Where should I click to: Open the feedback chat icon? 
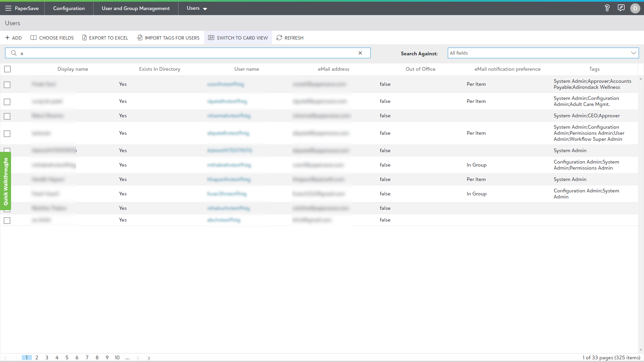pyautogui.click(x=621, y=8)
